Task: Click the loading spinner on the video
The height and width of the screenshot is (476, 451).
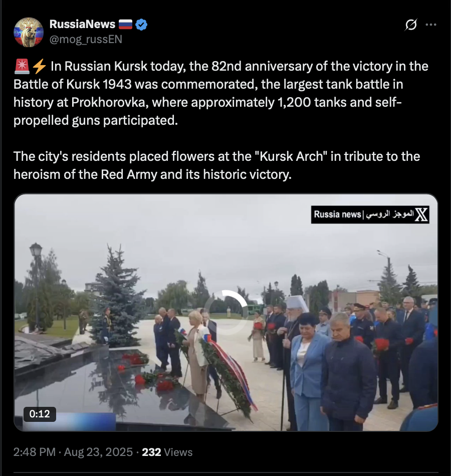Action: pos(225,312)
